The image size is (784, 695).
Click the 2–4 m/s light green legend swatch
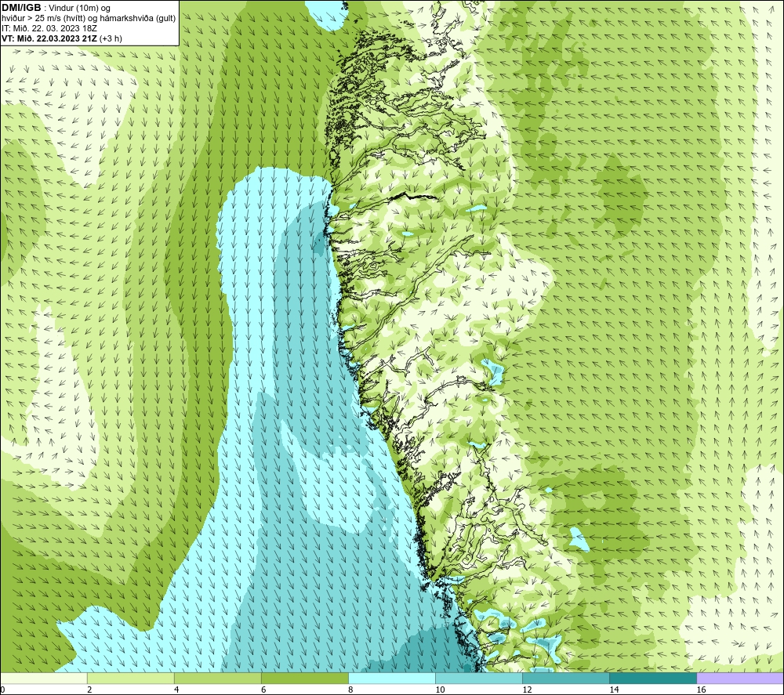(131, 678)
